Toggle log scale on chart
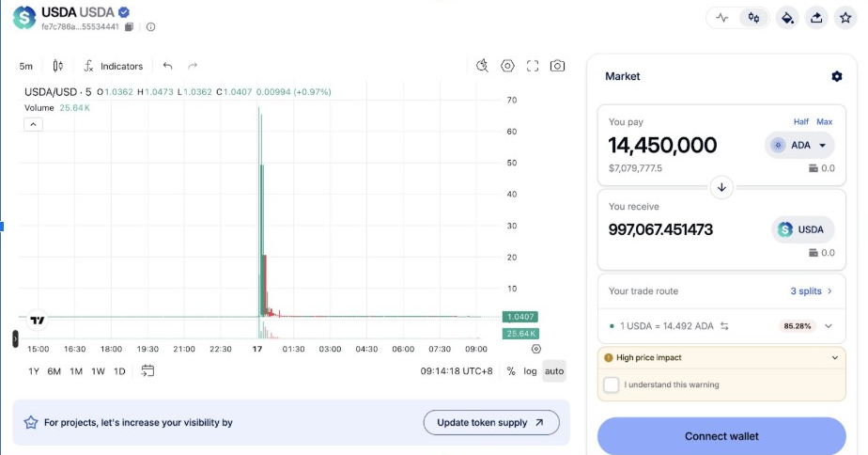This screenshot has width=868, height=455. pos(530,371)
